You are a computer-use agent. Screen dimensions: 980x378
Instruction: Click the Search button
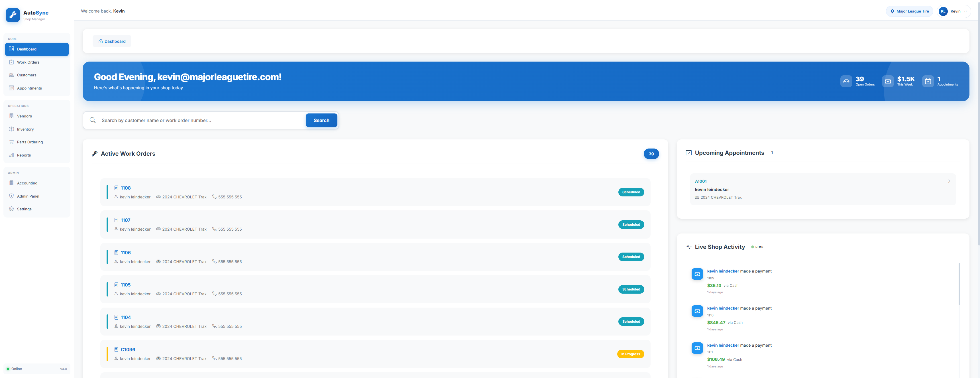pos(321,120)
